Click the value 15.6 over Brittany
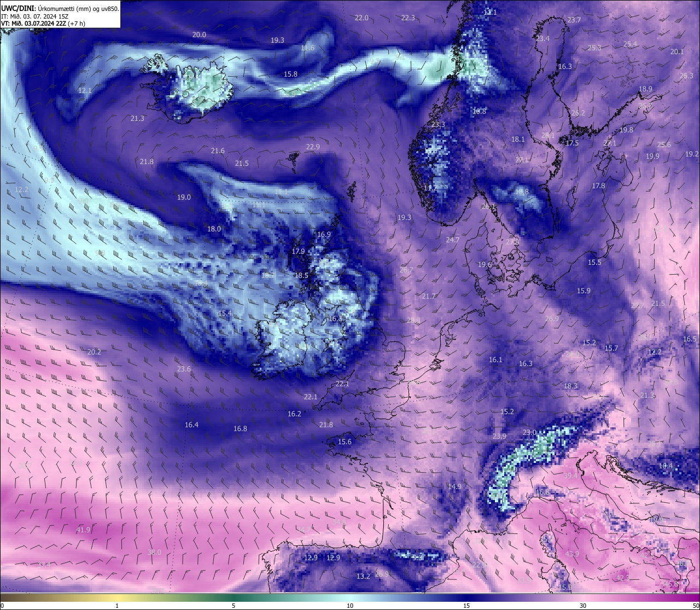This screenshot has width=700, height=610. coord(345,441)
